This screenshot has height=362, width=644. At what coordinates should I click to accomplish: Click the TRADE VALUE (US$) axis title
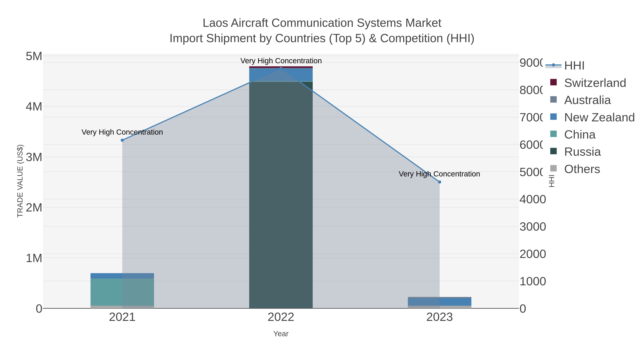[x=20, y=181]
